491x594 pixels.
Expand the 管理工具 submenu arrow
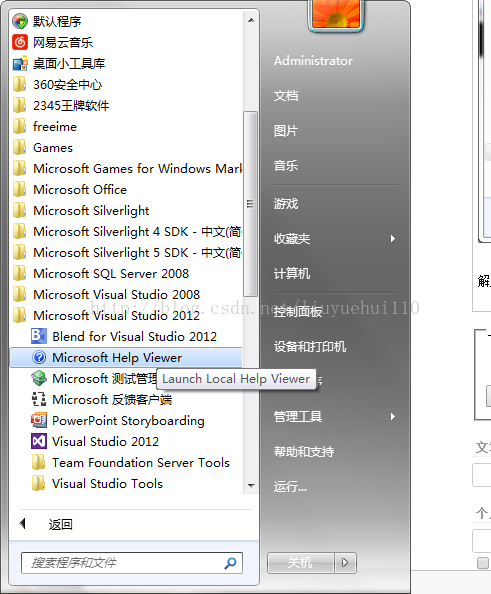click(392, 416)
